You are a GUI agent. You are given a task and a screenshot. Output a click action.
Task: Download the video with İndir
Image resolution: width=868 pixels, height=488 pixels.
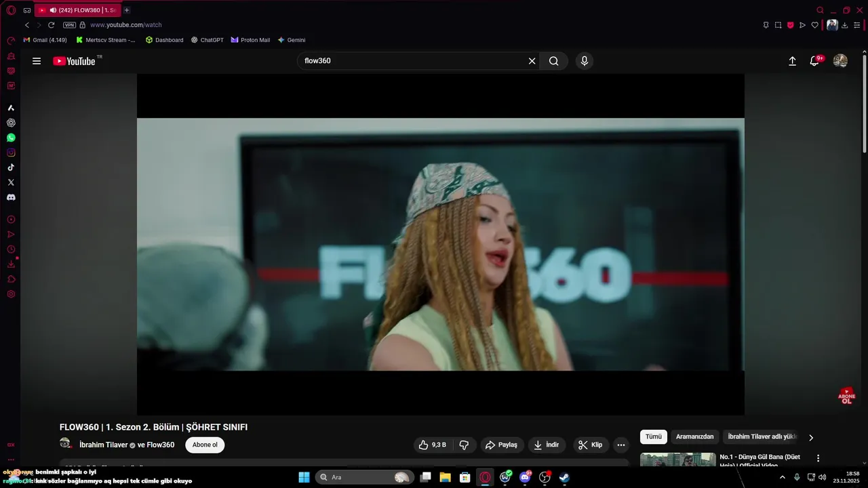click(x=547, y=445)
